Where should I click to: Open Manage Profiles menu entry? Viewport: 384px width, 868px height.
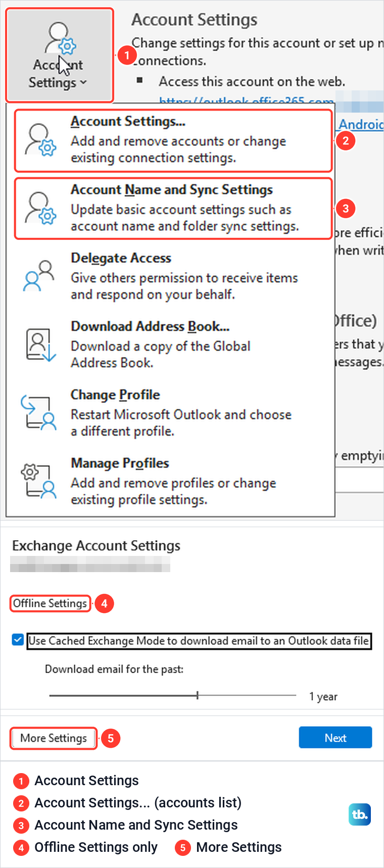(170, 481)
